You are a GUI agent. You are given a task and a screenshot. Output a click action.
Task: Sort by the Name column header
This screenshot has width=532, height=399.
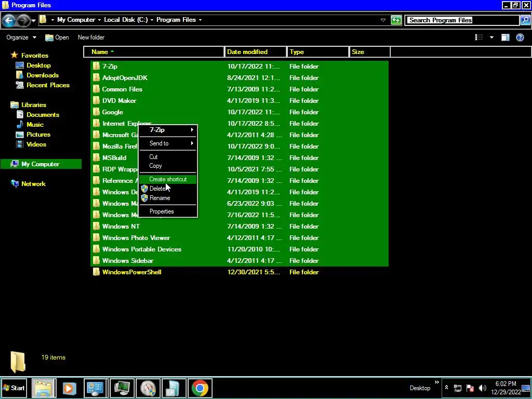click(x=154, y=52)
